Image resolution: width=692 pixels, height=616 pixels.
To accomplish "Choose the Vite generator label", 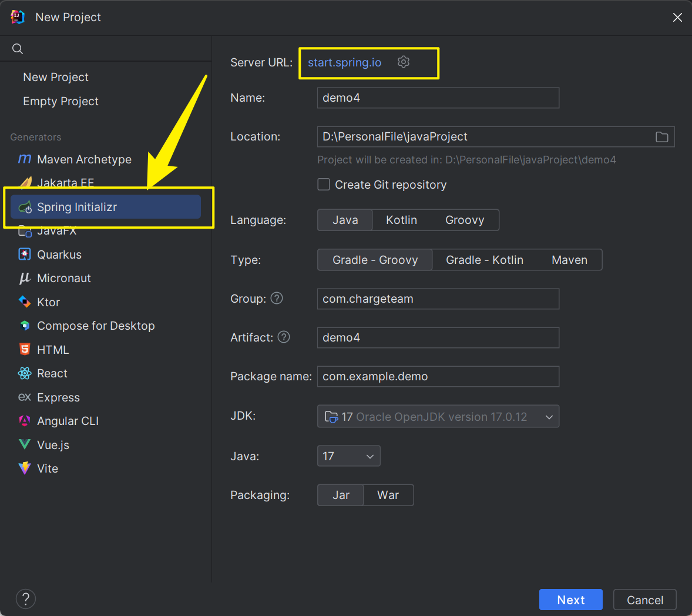I will (47, 468).
